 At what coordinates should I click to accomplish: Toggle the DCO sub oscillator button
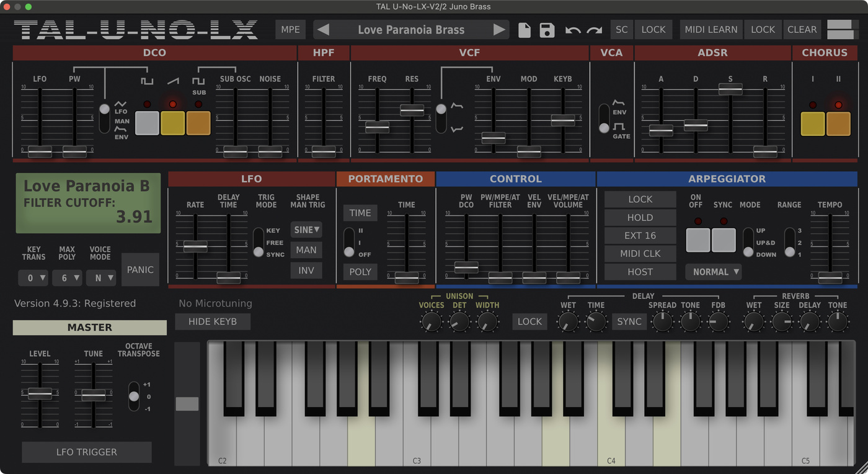198,123
